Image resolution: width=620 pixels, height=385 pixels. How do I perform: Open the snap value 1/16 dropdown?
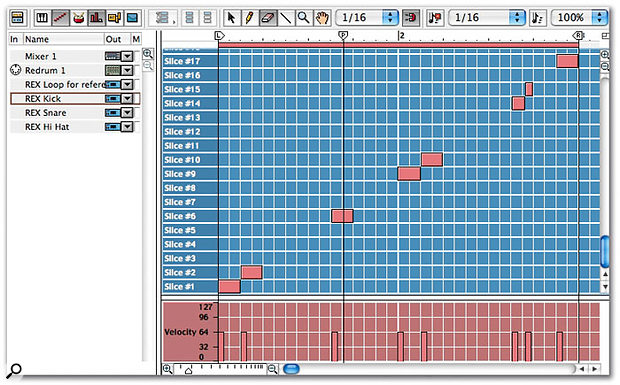(x=367, y=18)
